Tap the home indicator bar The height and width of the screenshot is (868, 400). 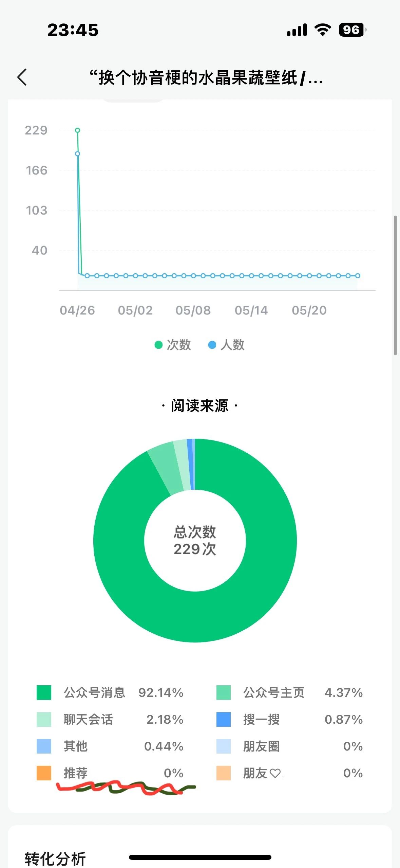click(x=200, y=857)
